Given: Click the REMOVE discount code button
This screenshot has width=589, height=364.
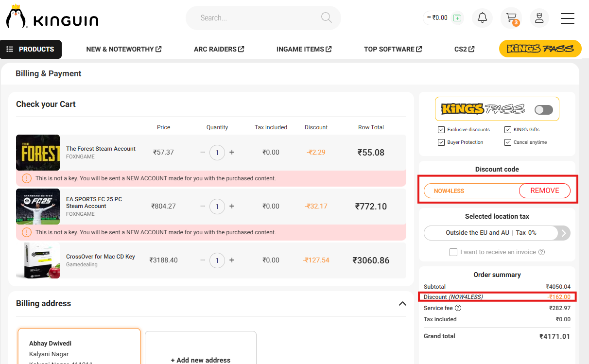Looking at the screenshot, I should 544,191.
